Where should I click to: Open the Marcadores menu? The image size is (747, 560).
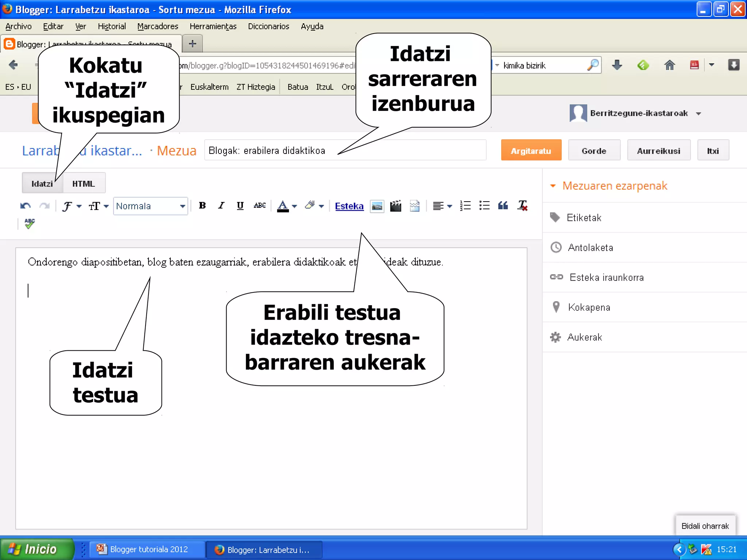point(158,26)
